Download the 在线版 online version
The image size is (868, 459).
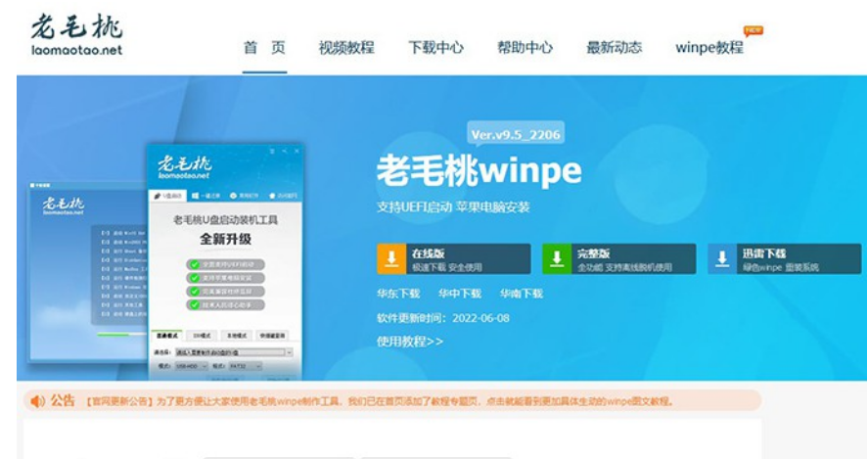(454, 259)
